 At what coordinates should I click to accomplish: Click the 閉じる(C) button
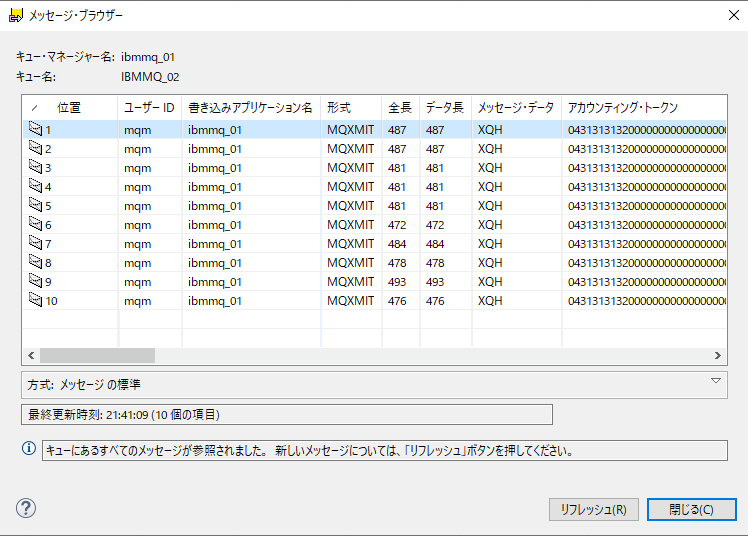click(692, 510)
